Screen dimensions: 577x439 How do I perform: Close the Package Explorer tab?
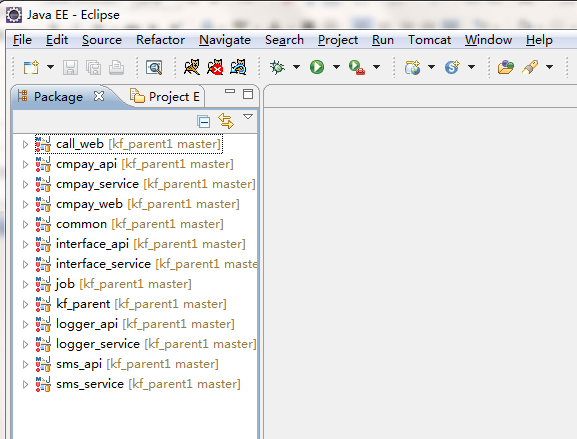(99, 96)
